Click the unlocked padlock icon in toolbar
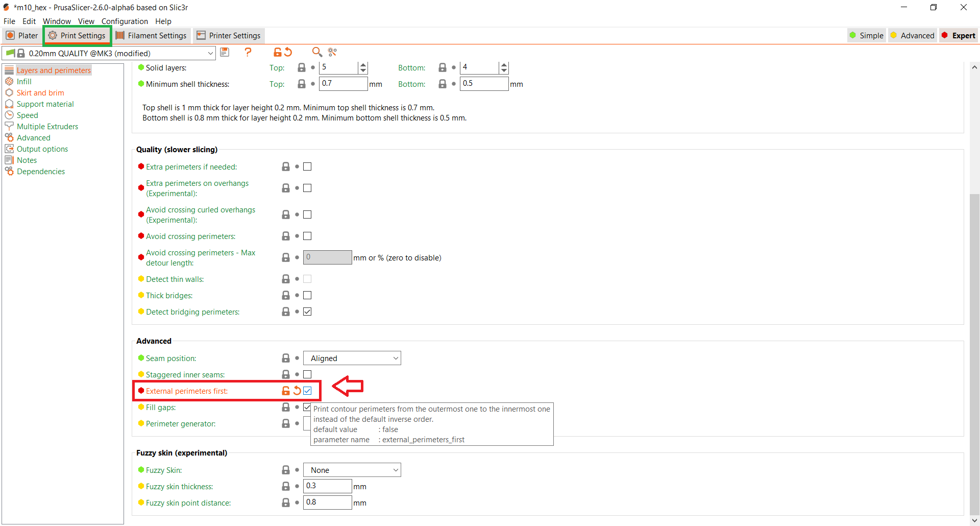 coord(277,52)
